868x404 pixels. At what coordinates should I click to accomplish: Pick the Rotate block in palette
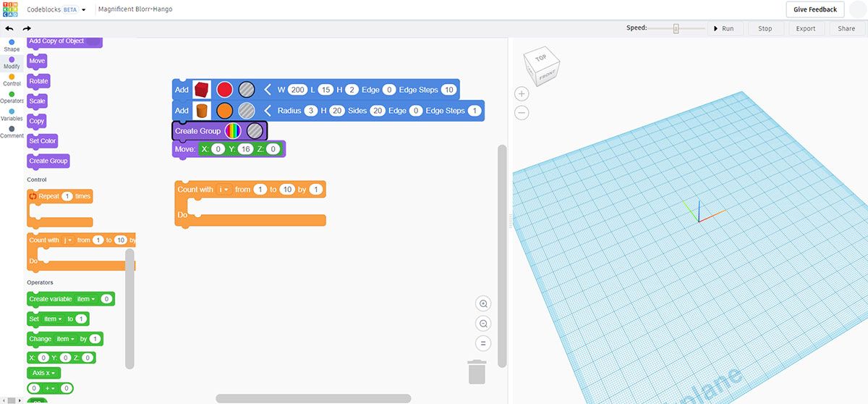click(x=38, y=81)
